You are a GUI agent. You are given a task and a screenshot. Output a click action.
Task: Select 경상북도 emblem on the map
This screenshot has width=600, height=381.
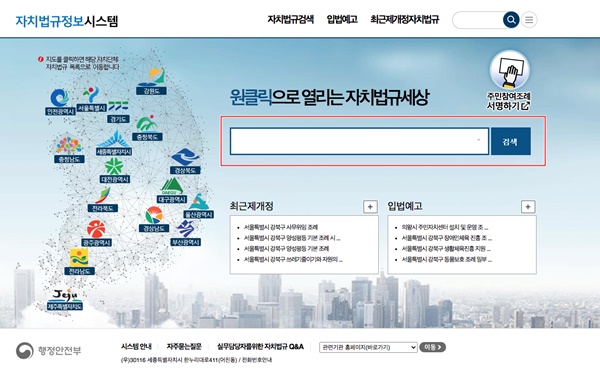coord(185,161)
